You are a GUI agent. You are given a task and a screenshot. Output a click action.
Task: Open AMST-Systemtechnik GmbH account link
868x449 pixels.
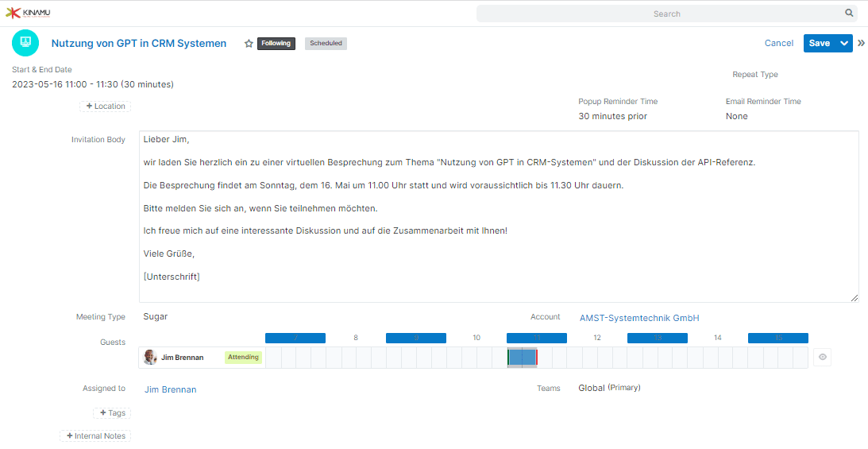point(639,318)
